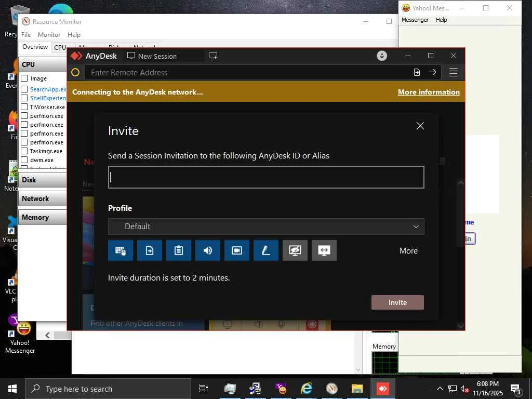Click the file transfer icon in address bar
This screenshot has height=399, width=532.
pos(417,72)
